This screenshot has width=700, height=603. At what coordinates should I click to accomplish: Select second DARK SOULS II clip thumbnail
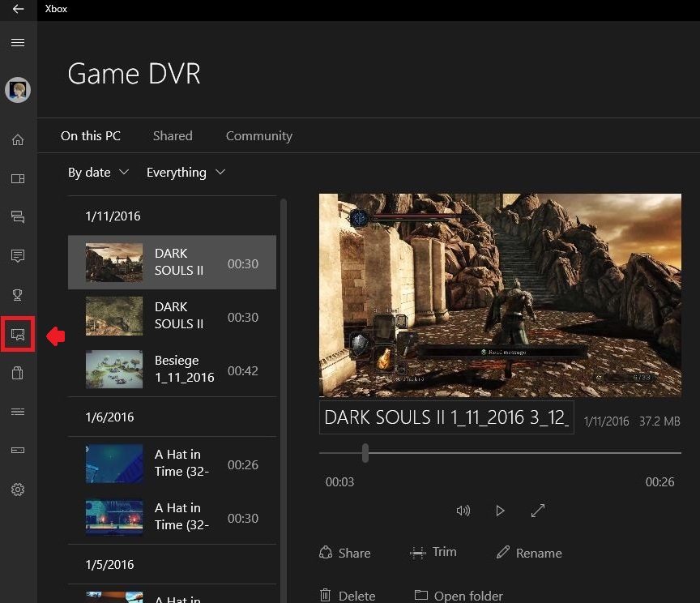114,316
